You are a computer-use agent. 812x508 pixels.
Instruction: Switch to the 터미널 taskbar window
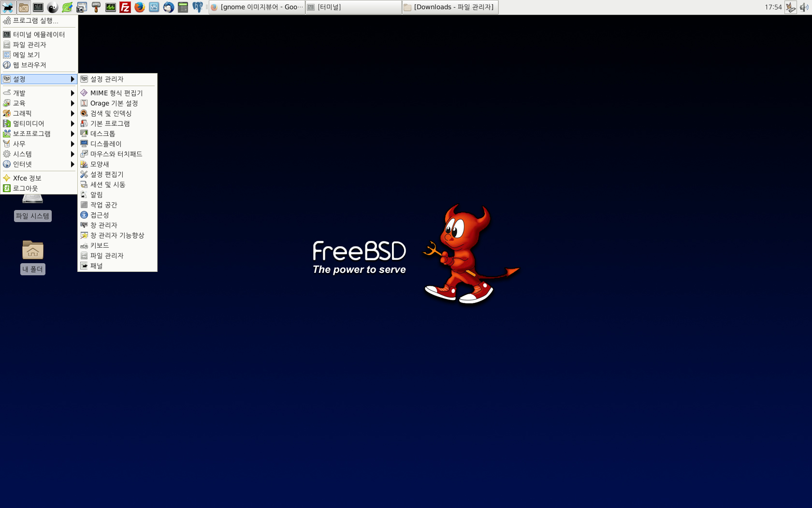click(354, 7)
